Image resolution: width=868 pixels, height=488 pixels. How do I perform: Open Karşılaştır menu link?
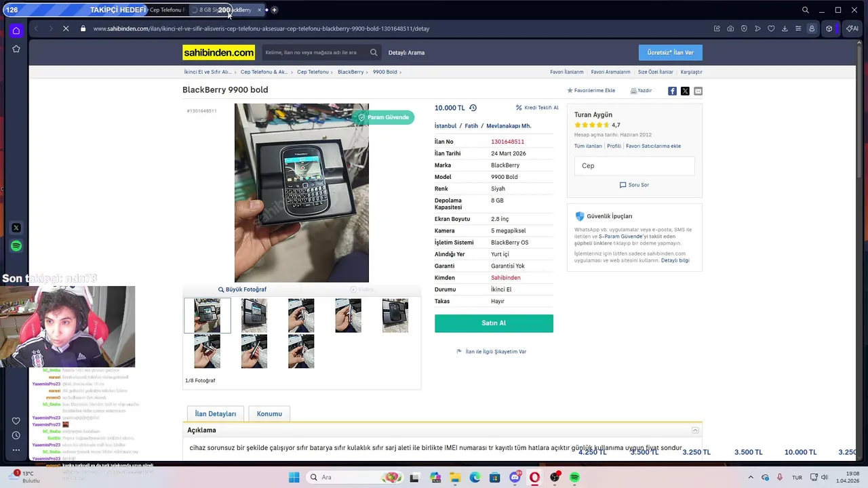click(692, 72)
